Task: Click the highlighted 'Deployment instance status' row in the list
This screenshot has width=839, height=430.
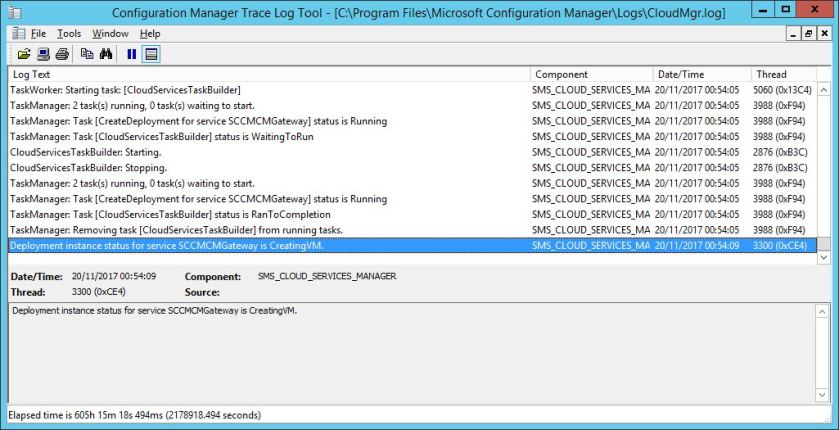Action: [412, 245]
